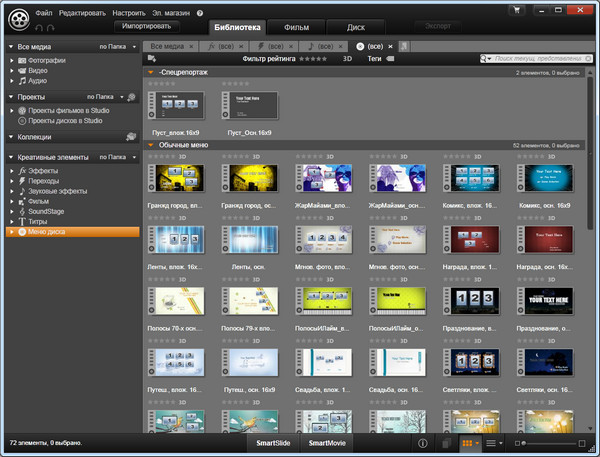600x457 pixels.
Task: Expand the Переходы tree node
Action: point(12,181)
